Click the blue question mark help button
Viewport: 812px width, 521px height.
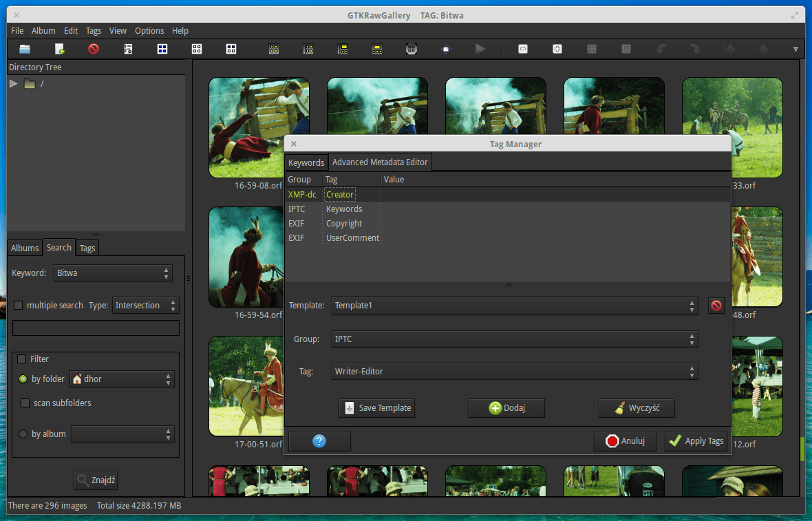(x=319, y=441)
